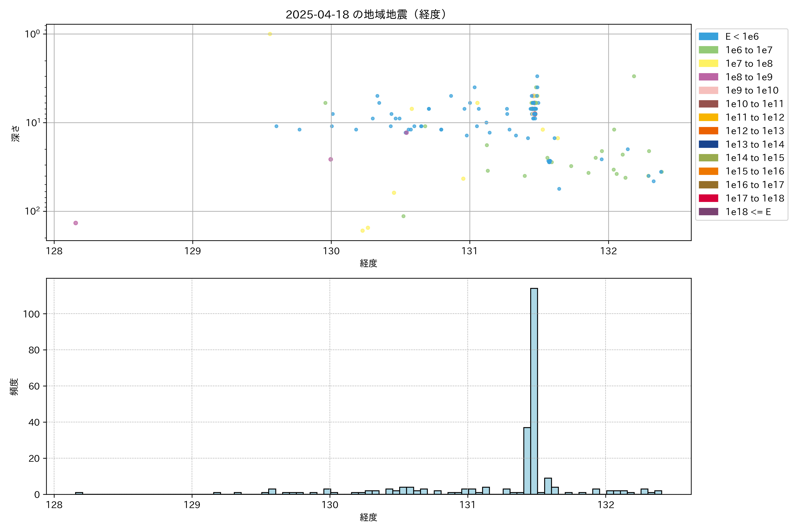Click the red 1e17 to 1e18 swatch
The width and height of the screenshot is (798, 532).
click(708, 198)
